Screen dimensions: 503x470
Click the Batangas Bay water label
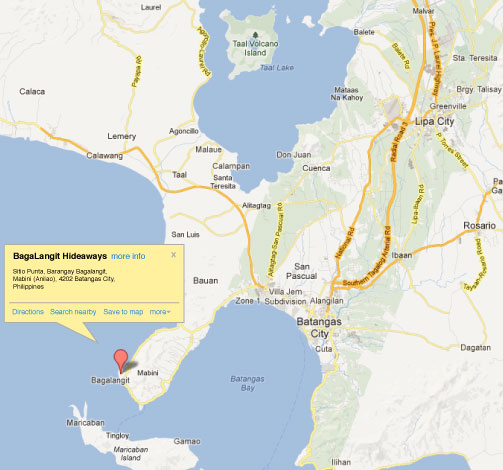(247, 383)
